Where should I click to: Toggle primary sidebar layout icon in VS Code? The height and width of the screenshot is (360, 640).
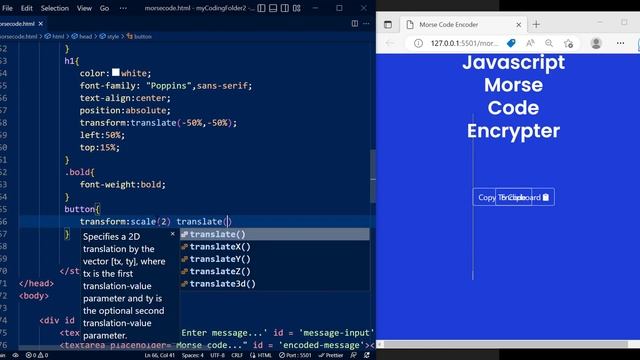tap(261, 8)
